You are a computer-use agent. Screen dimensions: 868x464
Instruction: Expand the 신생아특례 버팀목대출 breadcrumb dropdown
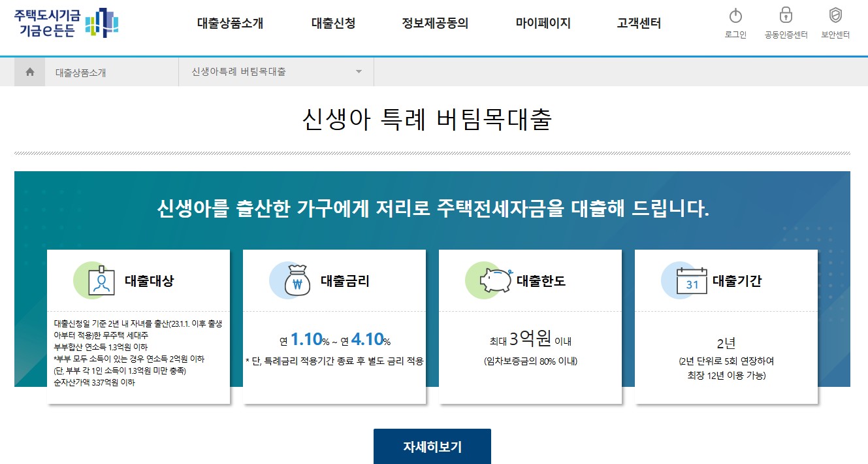pos(357,72)
